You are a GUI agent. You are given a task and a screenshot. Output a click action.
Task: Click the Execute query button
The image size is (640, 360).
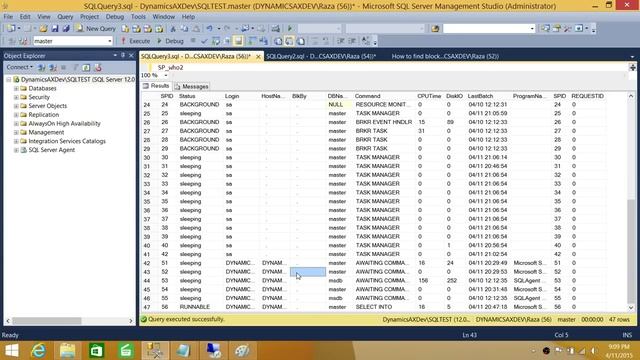[136, 41]
